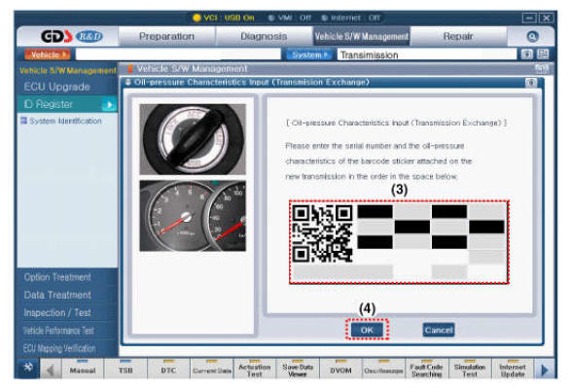Open DVOM from the bottom toolbar
The width and height of the screenshot is (571, 392).
point(340,370)
